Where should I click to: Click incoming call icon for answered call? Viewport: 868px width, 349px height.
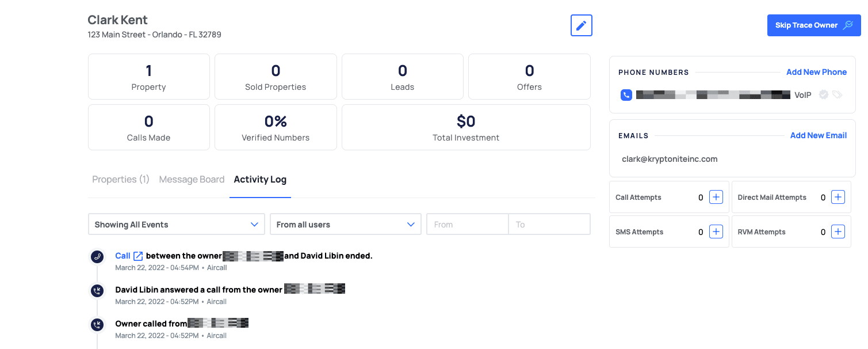click(x=97, y=291)
